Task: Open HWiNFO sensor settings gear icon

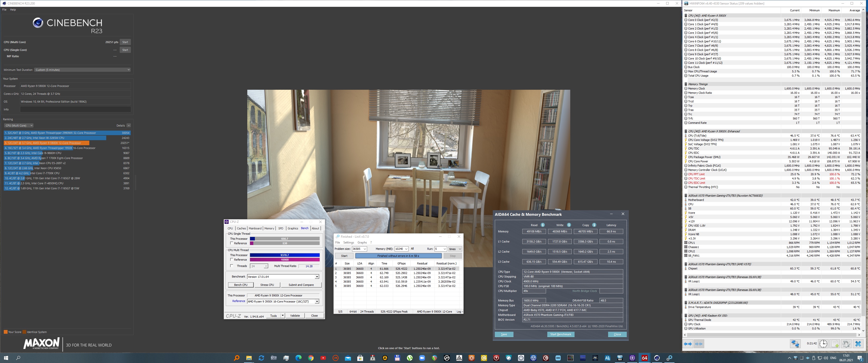Action: click(846, 344)
